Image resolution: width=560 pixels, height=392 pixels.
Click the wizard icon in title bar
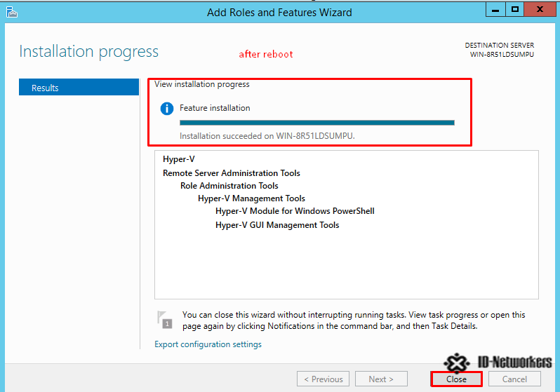[11, 12]
